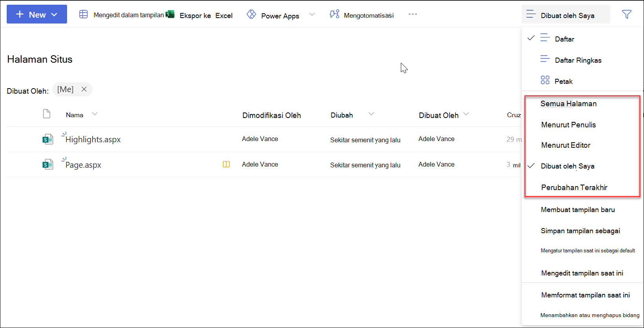The image size is (644, 328).
Task: Open the Highlights.aspx page link
Action: (93, 140)
